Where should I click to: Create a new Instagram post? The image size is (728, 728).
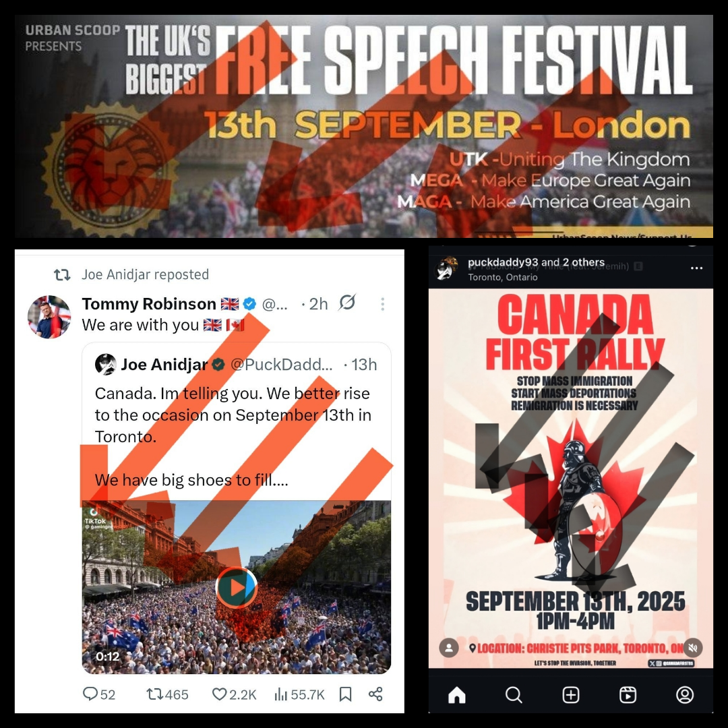[x=571, y=694]
